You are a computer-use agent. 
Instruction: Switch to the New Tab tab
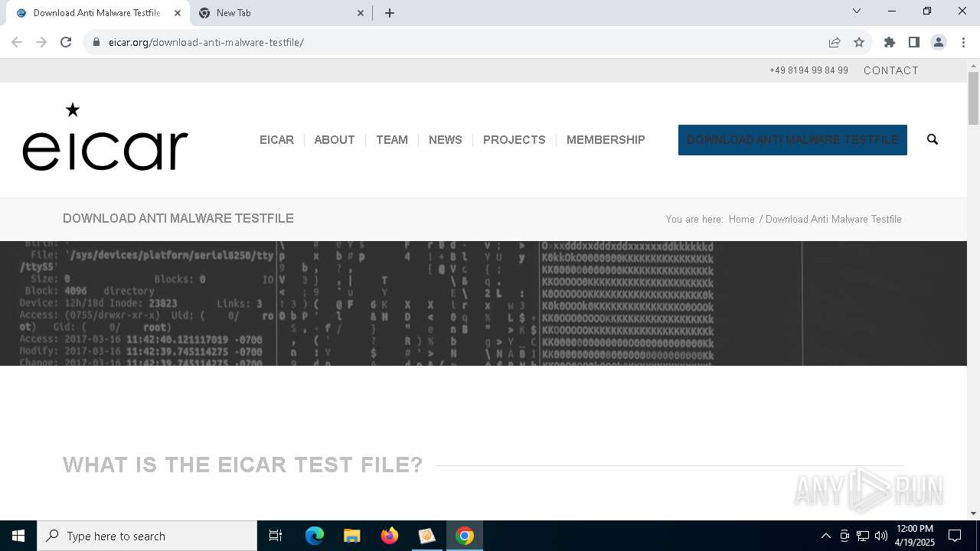click(x=281, y=13)
